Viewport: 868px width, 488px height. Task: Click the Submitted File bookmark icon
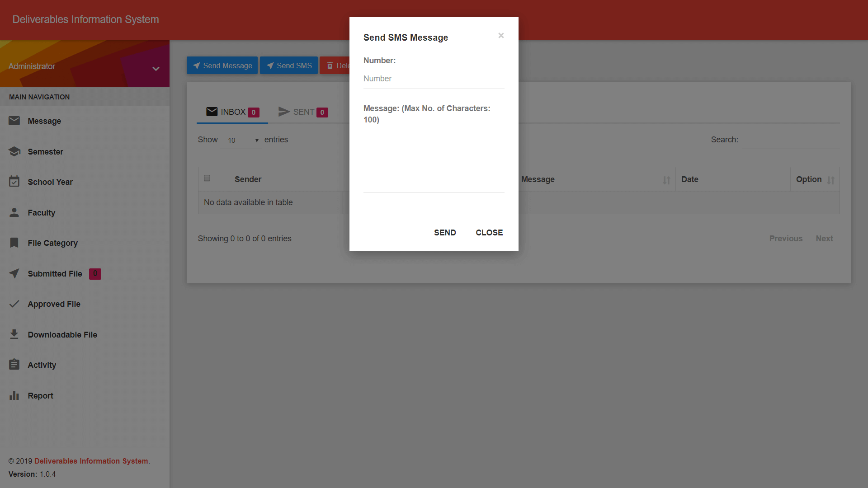(x=14, y=273)
